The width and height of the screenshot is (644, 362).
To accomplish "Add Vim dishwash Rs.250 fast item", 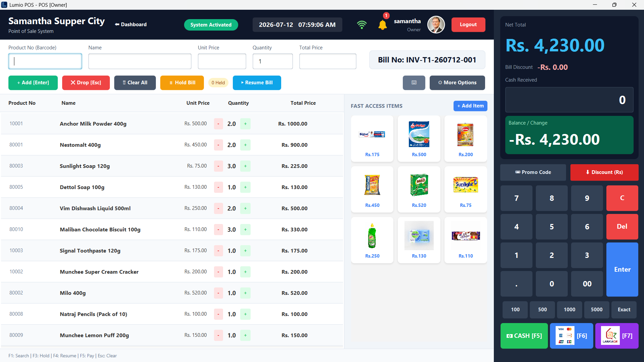I will 372,240.
